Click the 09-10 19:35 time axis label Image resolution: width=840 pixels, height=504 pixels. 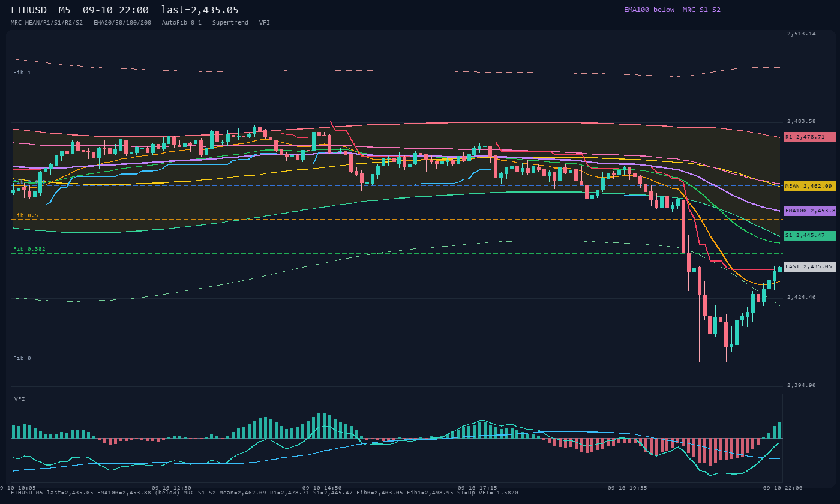click(x=628, y=488)
